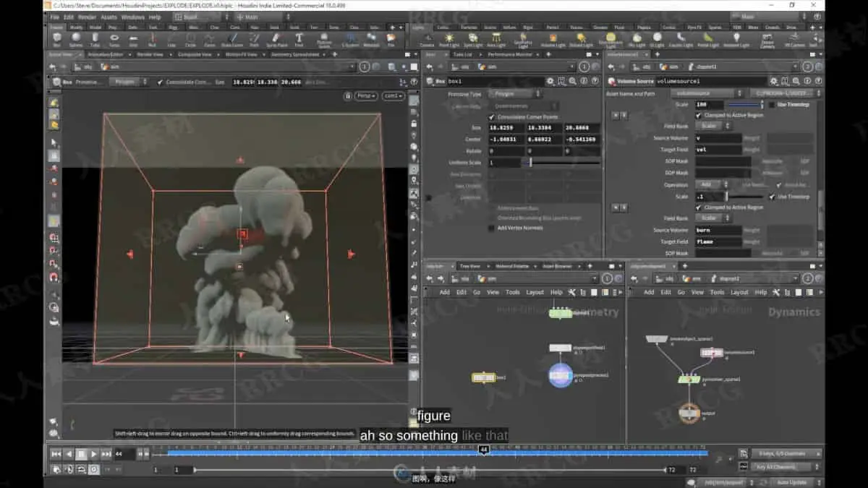Toggle Add Vertex Normals checkbox
The image size is (868, 488).
(492, 228)
